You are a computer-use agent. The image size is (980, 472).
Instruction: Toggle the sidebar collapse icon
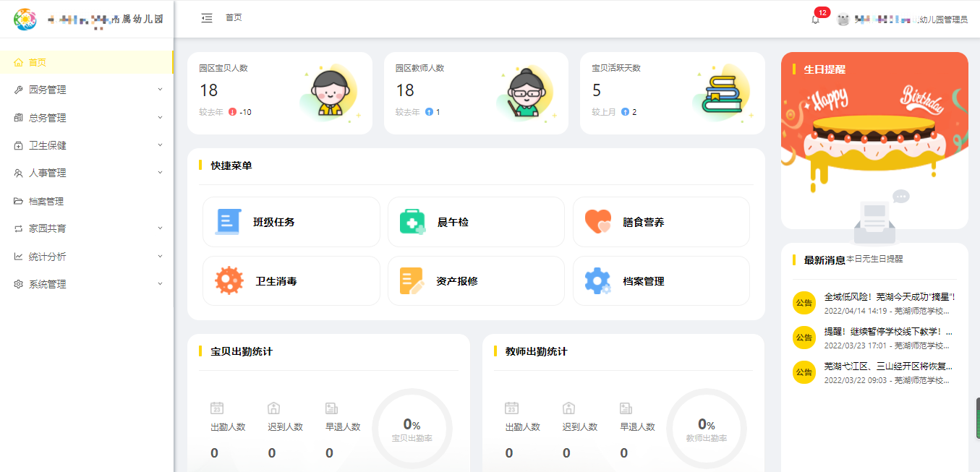pos(207,18)
